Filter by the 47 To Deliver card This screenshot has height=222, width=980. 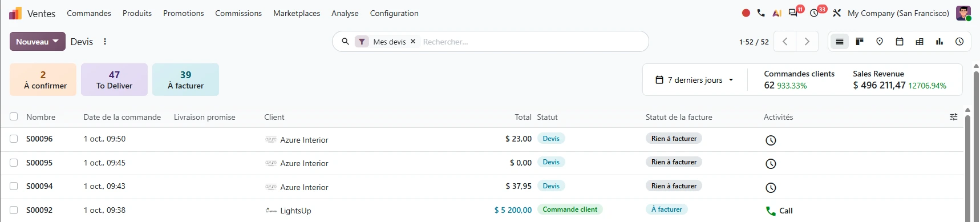(114, 79)
